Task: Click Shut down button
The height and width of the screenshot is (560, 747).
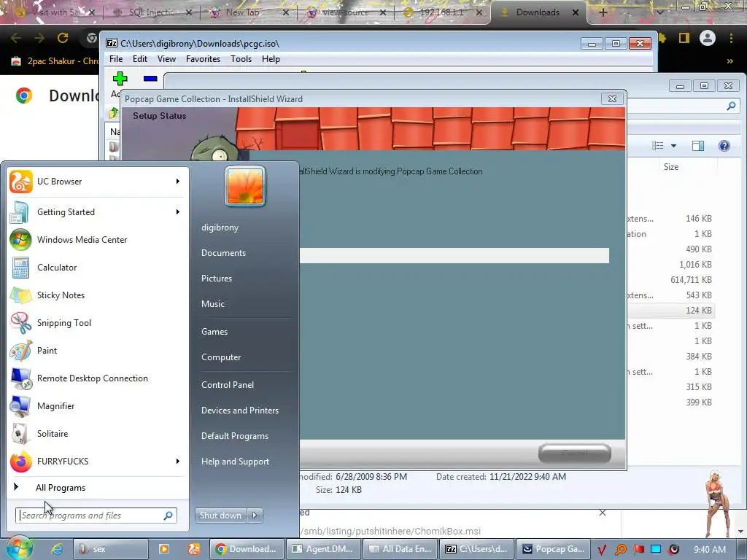Action: pos(221,516)
